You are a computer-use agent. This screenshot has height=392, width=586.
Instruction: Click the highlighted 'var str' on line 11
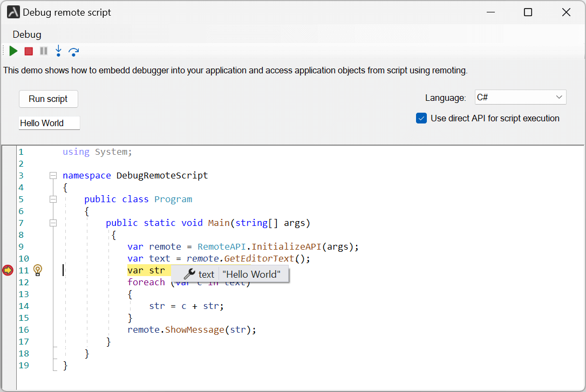[x=146, y=270]
